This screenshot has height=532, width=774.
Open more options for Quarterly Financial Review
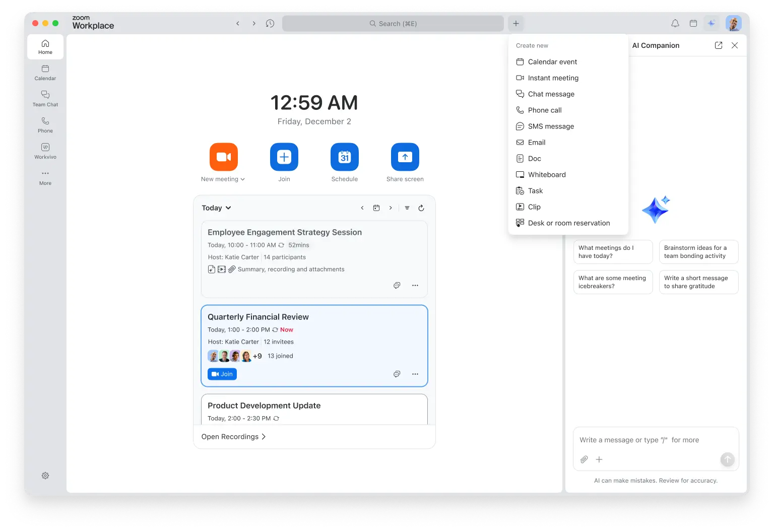click(415, 374)
